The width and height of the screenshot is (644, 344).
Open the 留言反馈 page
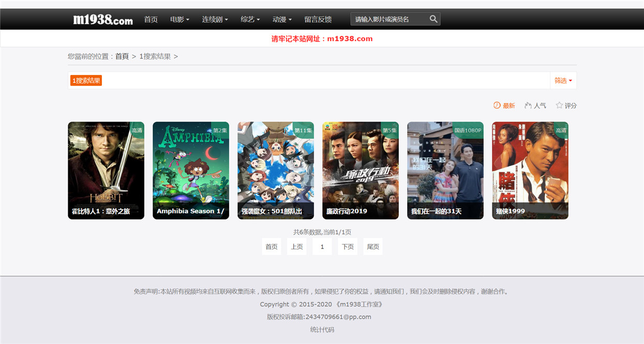pos(318,19)
